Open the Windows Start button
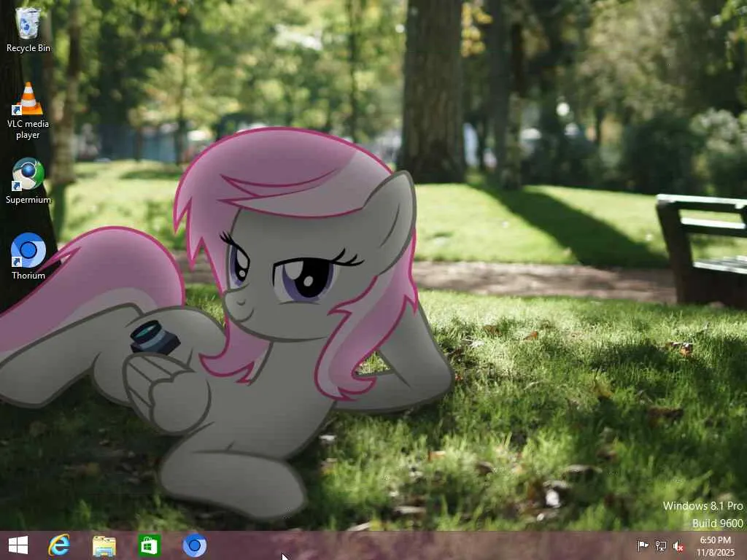This screenshot has height=560, width=747. [x=18, y=545]
